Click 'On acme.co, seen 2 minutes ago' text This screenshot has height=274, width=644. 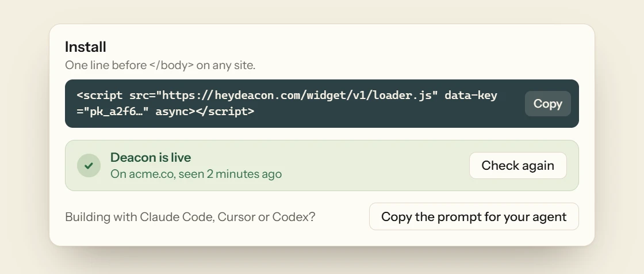pyautogui.click(x=196, y=174)
